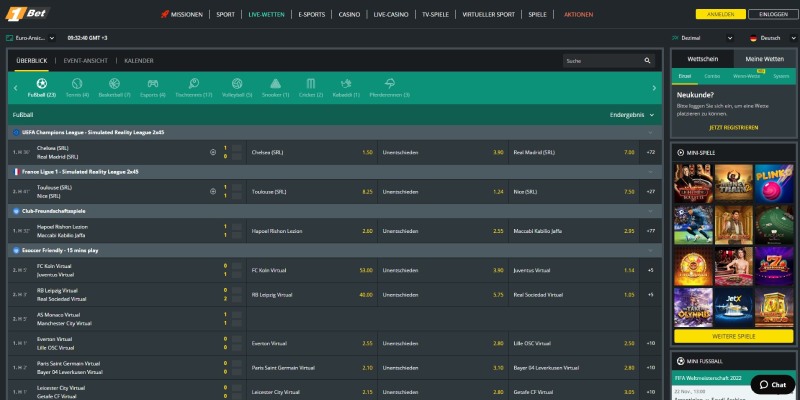Click the sports carousel right arrow
This screenshot has width=800, height=400.
[654, 88]
